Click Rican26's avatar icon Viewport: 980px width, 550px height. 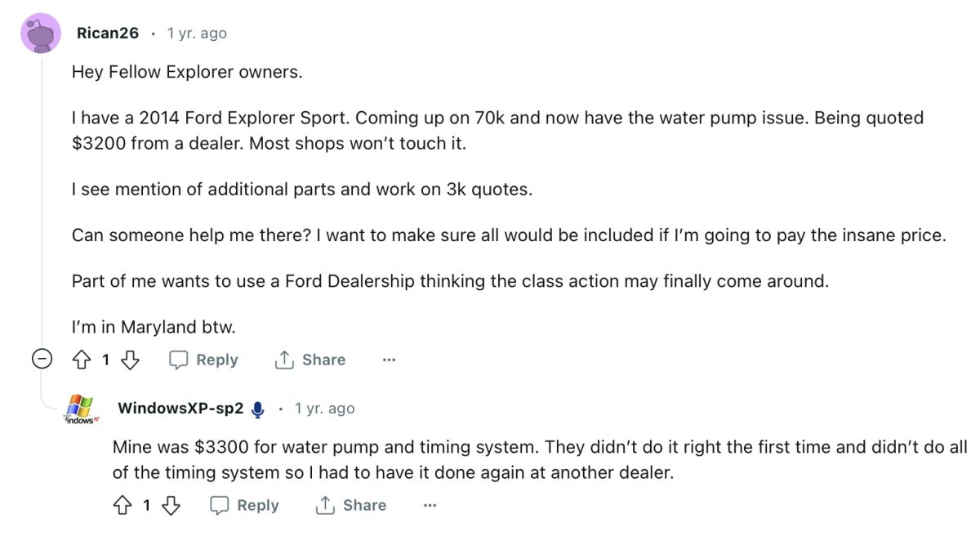coord(40,34)
